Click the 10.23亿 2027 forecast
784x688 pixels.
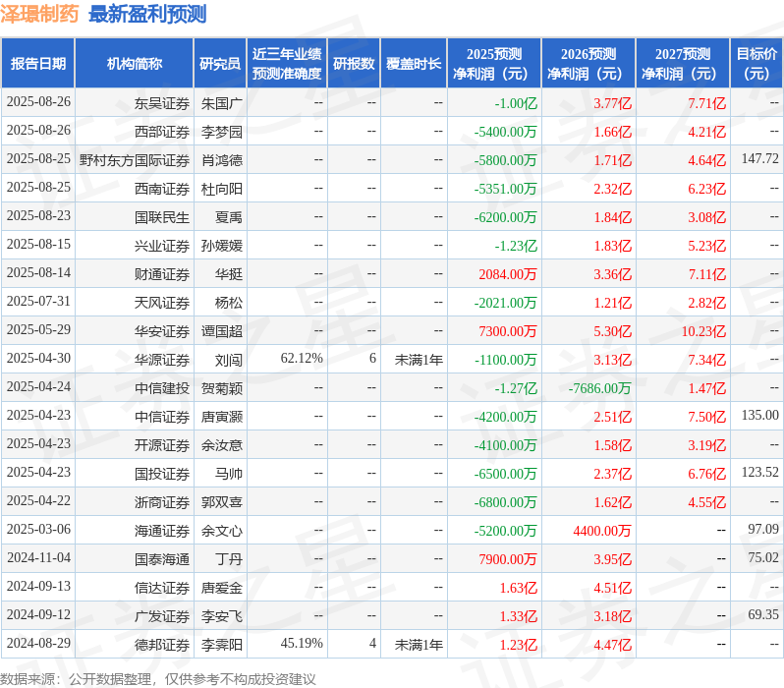click(703, 332)
